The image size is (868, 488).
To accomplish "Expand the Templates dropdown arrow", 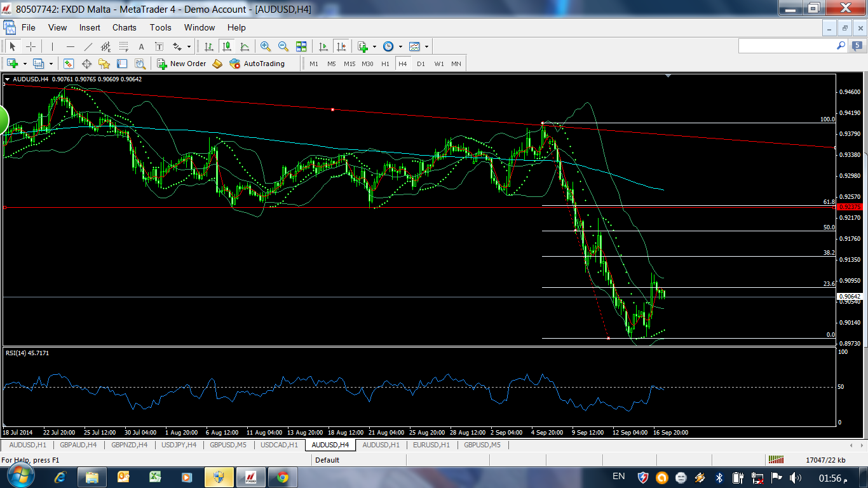I will pos(426,46).
